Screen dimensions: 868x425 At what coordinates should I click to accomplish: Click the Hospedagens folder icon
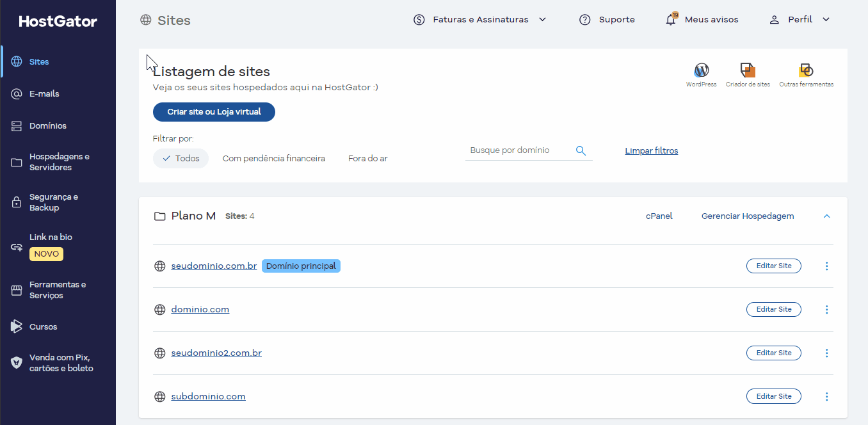(x=17, y=163)
